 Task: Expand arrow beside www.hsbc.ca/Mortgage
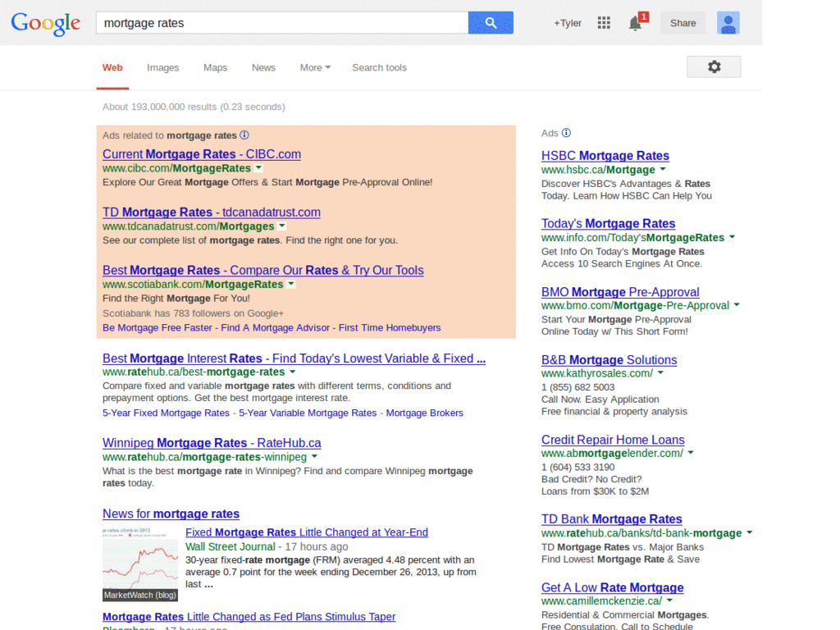[x=663, y=169]
